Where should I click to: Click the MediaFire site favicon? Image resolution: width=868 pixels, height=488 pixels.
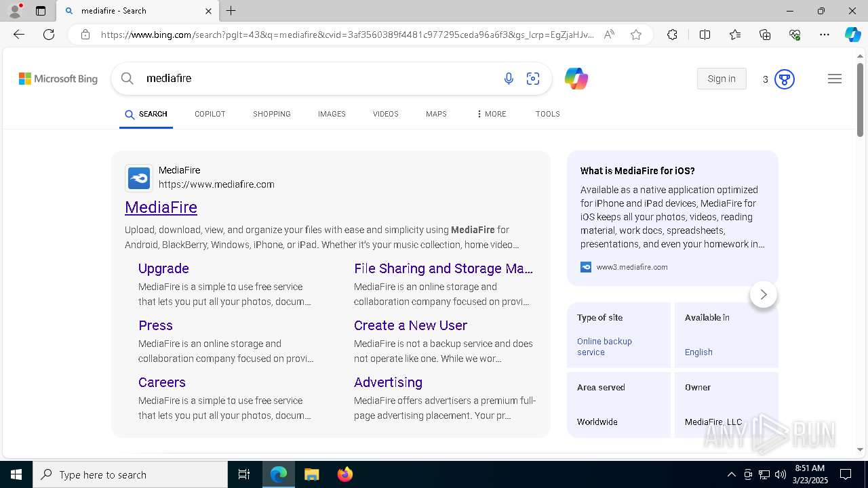pyautogui.click(x=139, y=178)
